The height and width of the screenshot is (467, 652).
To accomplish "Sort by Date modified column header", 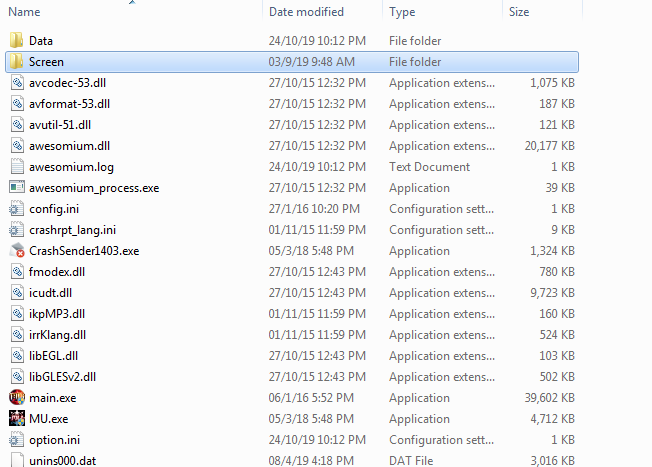I will (306, 12).
